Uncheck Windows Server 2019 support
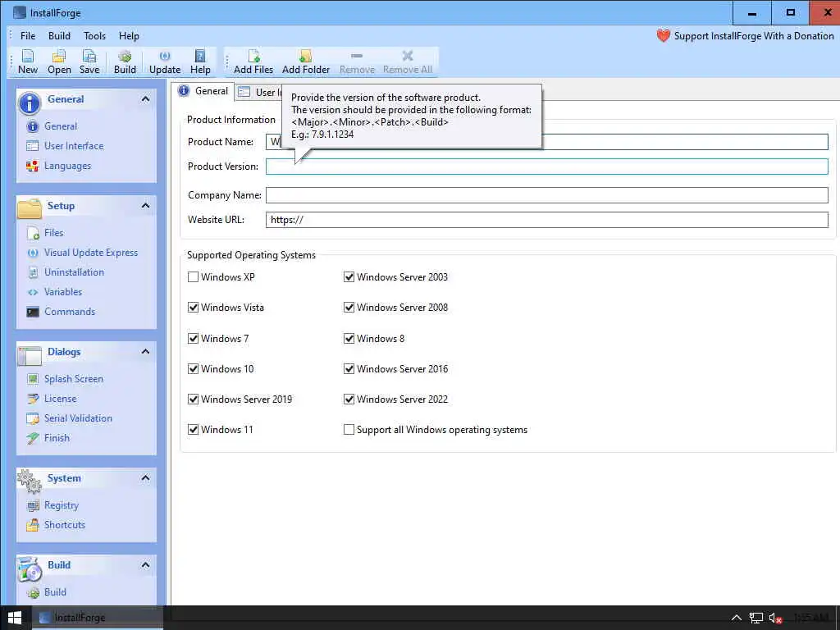This screenshot has height=630, width=840. click(194, 399)
